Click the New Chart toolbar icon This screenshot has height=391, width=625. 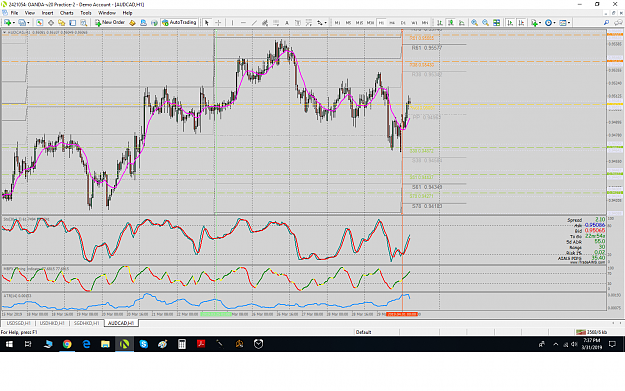click(7, 23)
